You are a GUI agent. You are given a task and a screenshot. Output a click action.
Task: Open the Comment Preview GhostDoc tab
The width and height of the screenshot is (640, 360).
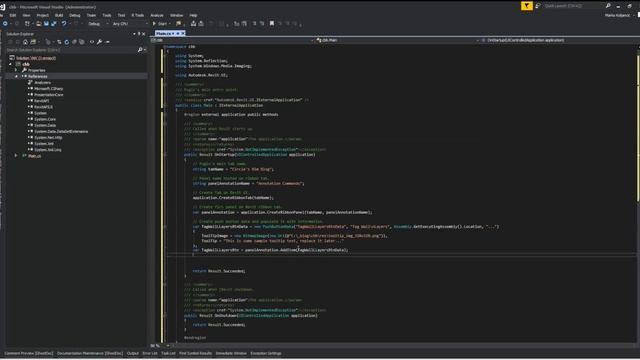pyautogui.click(x=29, y=353)
